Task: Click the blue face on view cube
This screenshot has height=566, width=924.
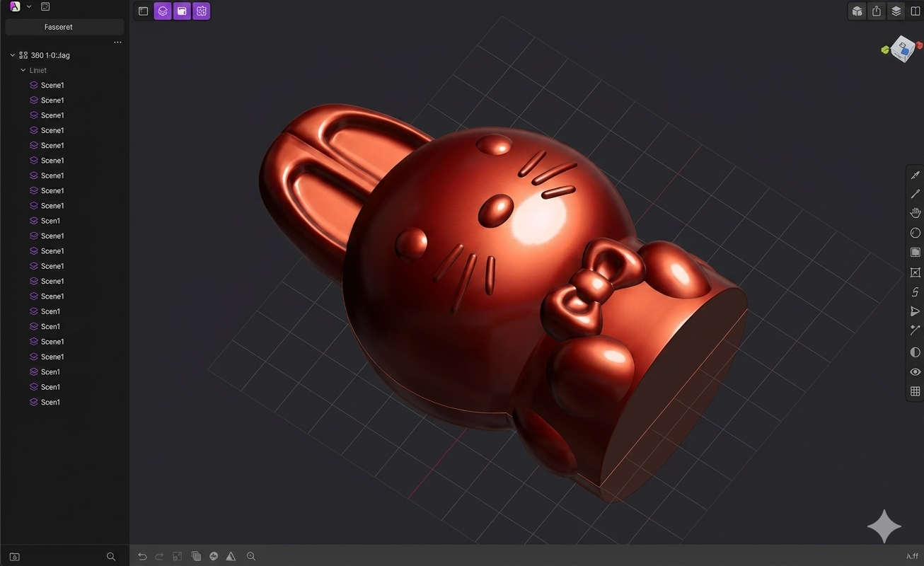Action: click(x=903, y=52)
